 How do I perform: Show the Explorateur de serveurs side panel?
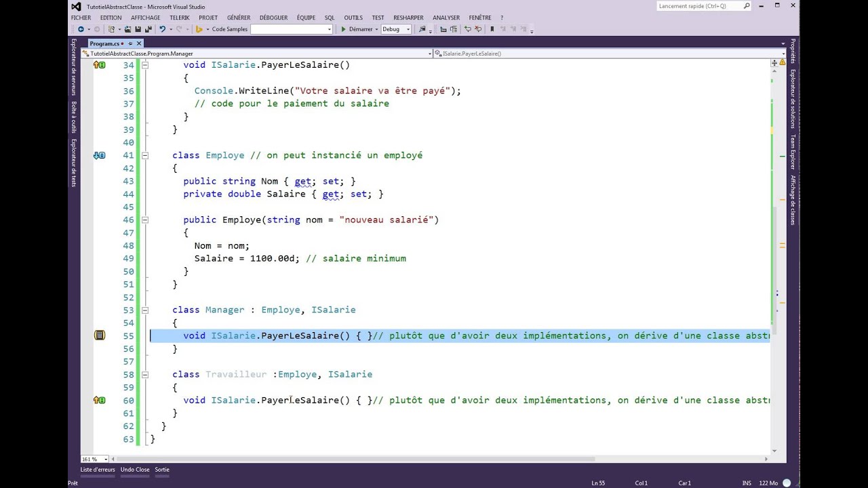(x=74, y=67)
